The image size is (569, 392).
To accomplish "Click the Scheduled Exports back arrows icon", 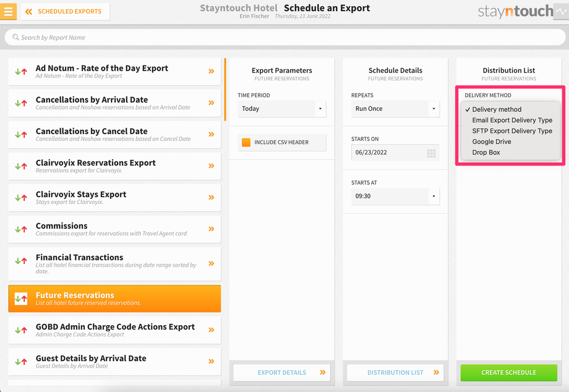I will [28, 12].
